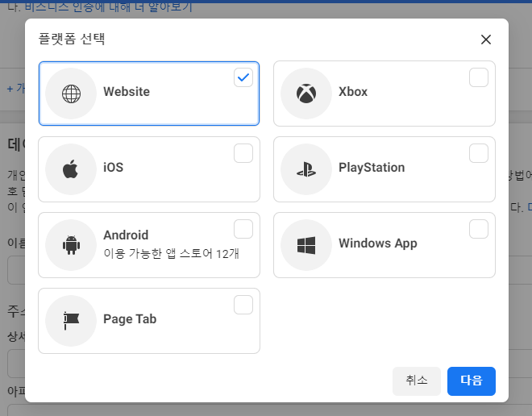Check the Windows App platform checkbox

(x=479, y=229)
